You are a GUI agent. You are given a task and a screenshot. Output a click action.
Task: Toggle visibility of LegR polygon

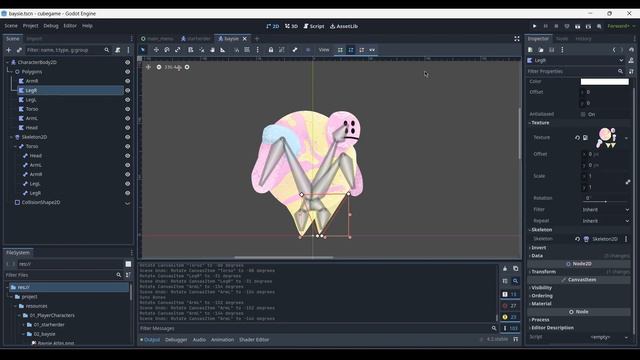127,91
